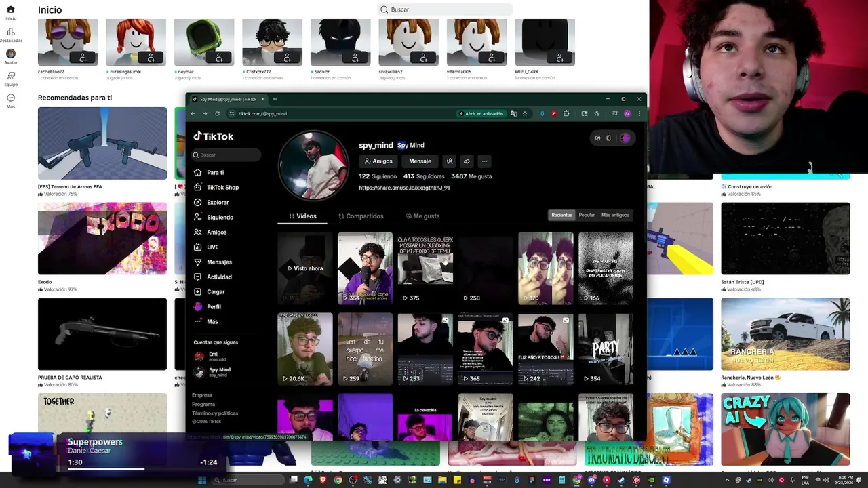Open the 'Visto ahora' video thumbnail
Screen dimensions: 868x488
click(305, 268)
